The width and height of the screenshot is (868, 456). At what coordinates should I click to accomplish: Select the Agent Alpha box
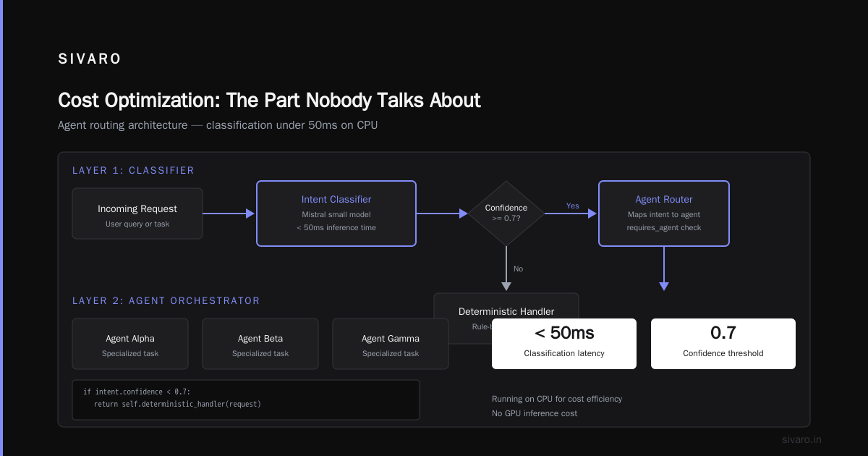[130, 344]
